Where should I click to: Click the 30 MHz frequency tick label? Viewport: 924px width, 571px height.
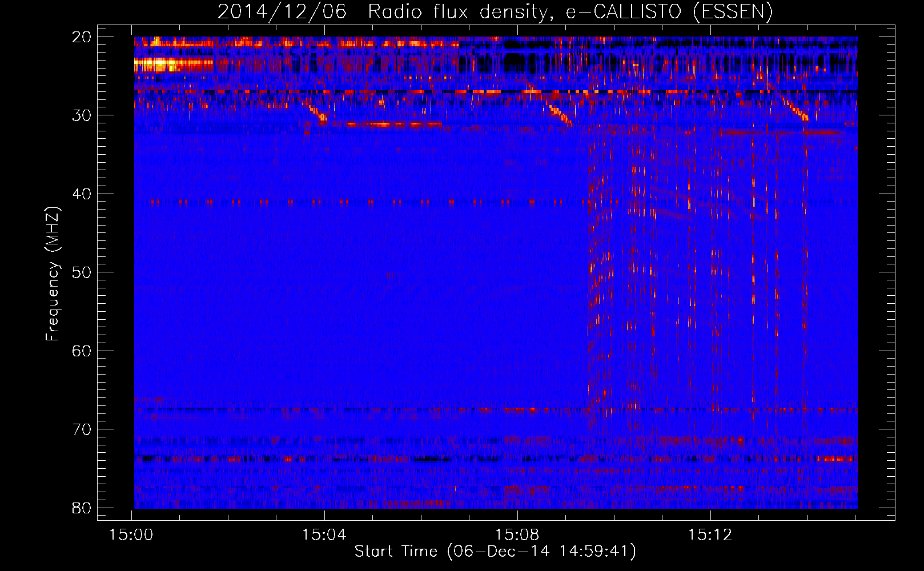pyautogui.click(x=82, y=115)
